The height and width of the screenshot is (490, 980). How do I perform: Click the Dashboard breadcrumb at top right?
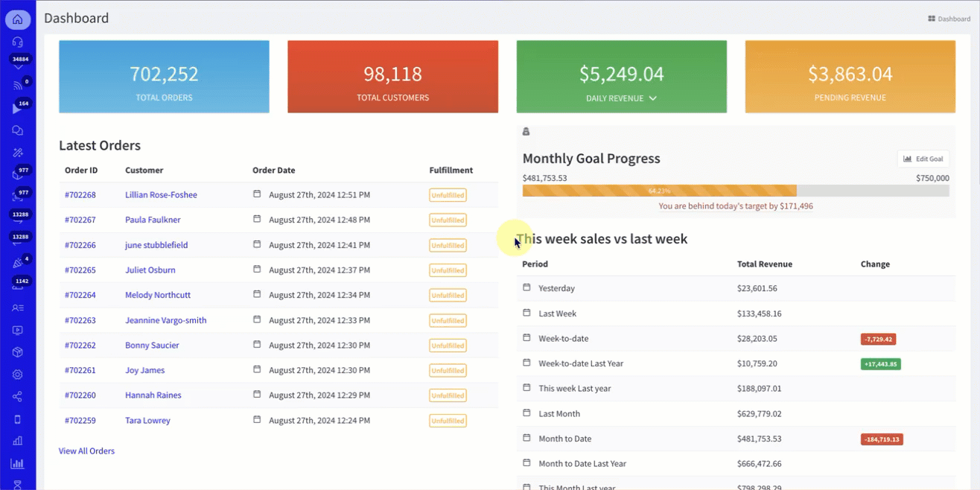pos(949,19)
